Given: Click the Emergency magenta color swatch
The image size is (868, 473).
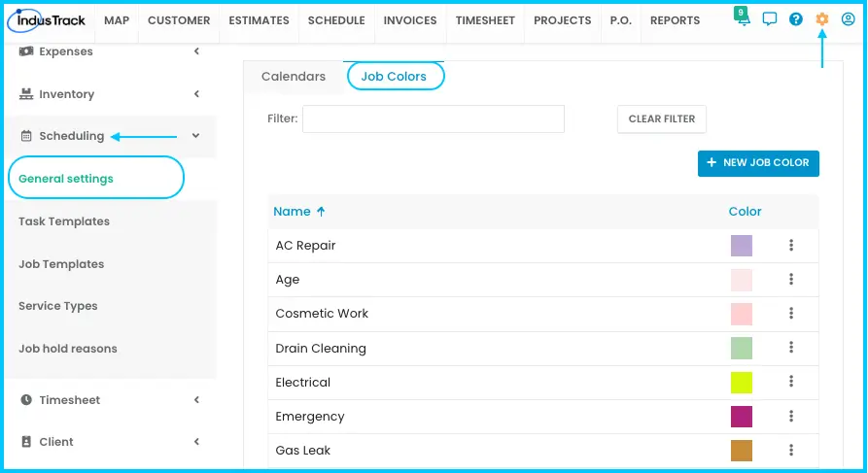Looking at the screenshot, I should [x=742, y=417].
